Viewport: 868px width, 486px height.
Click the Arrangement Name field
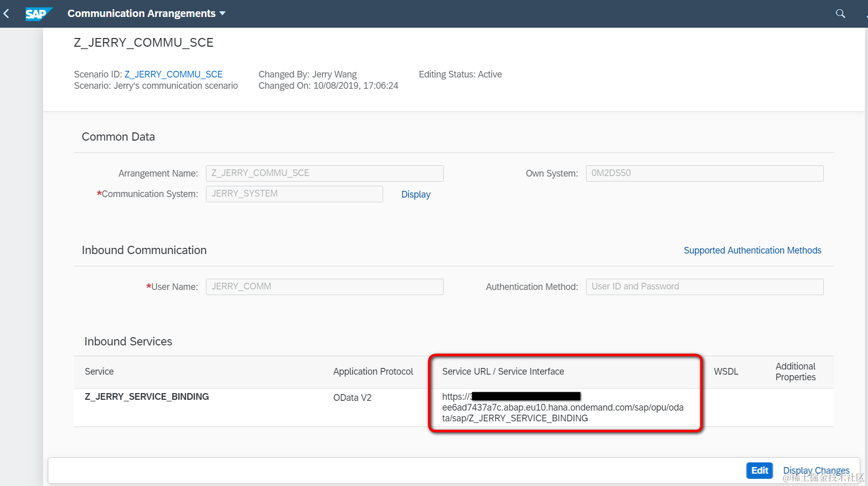325,173
